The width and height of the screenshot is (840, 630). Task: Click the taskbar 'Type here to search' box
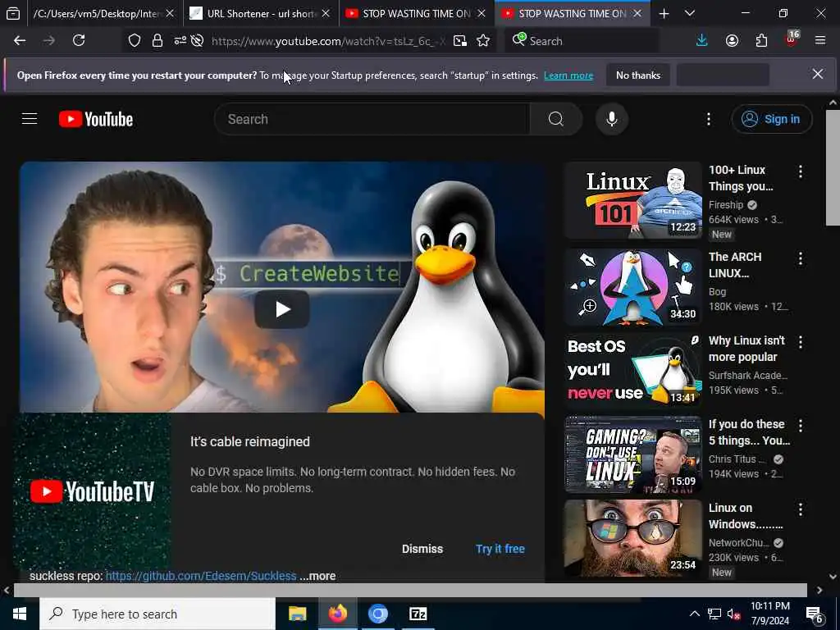[157, 614]
